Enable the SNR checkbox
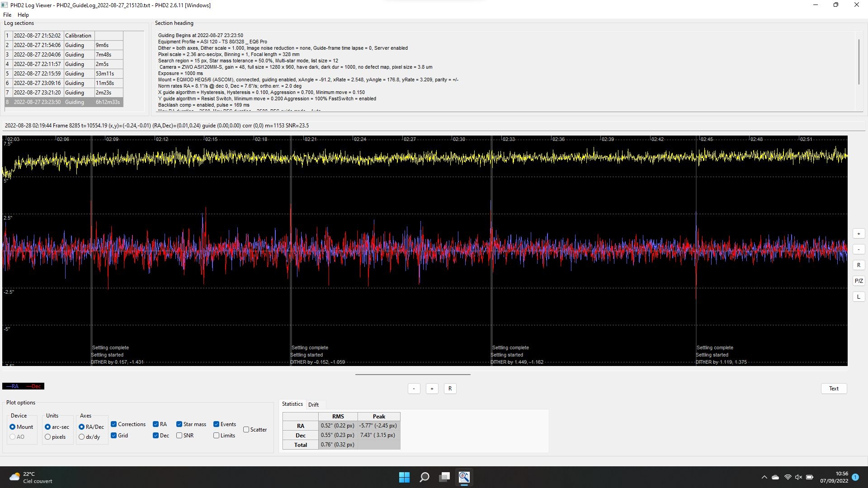This screenshot has height=488, width=868. (179, 436)
